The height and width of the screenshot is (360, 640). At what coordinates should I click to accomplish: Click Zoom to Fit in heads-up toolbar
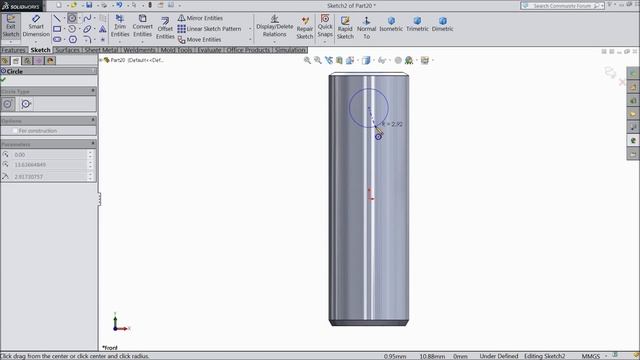pyautogui.click(x=307, y=60)
